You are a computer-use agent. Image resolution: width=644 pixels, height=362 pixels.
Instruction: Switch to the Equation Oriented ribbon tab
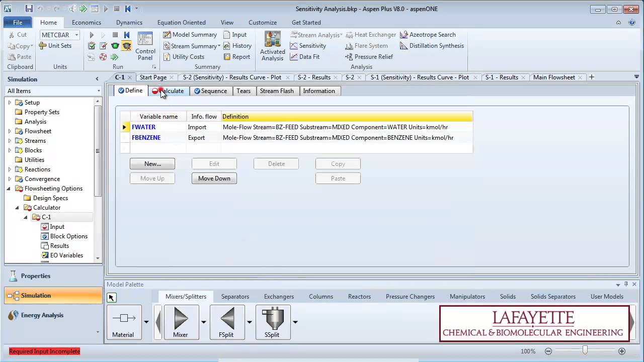pyautogui.click(x=181, y=22)
